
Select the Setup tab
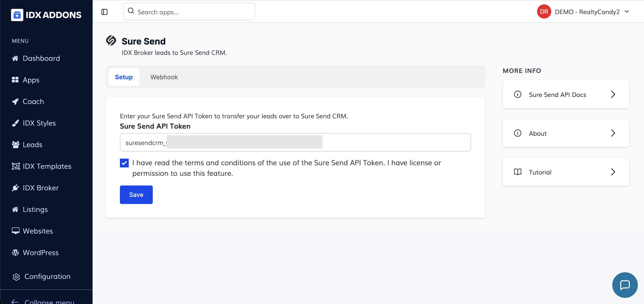tap(124, 77)
